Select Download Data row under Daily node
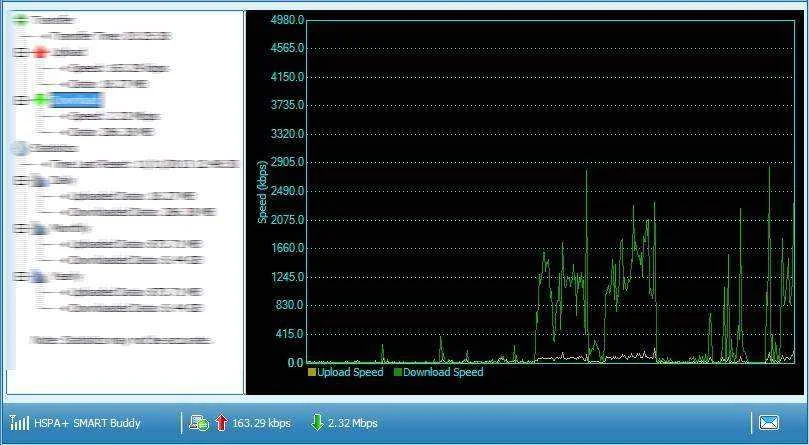 tap(141, 212)
